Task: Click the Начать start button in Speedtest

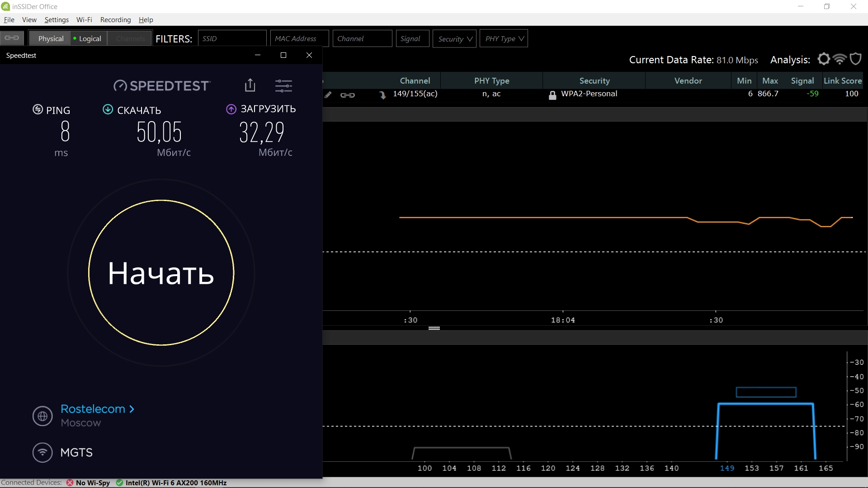Action: [x=161, y=272]
